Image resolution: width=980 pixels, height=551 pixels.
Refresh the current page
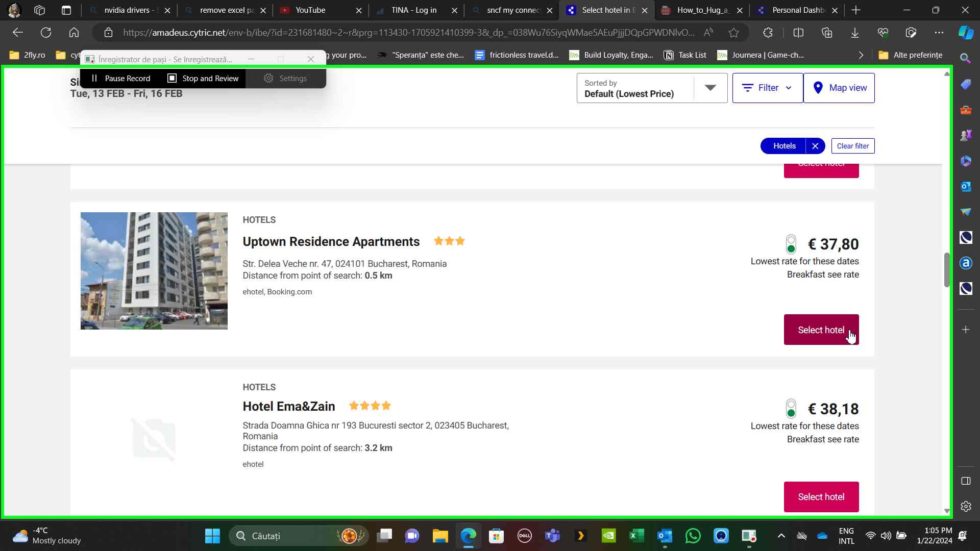pyautogui.click(x=46, y=33)
